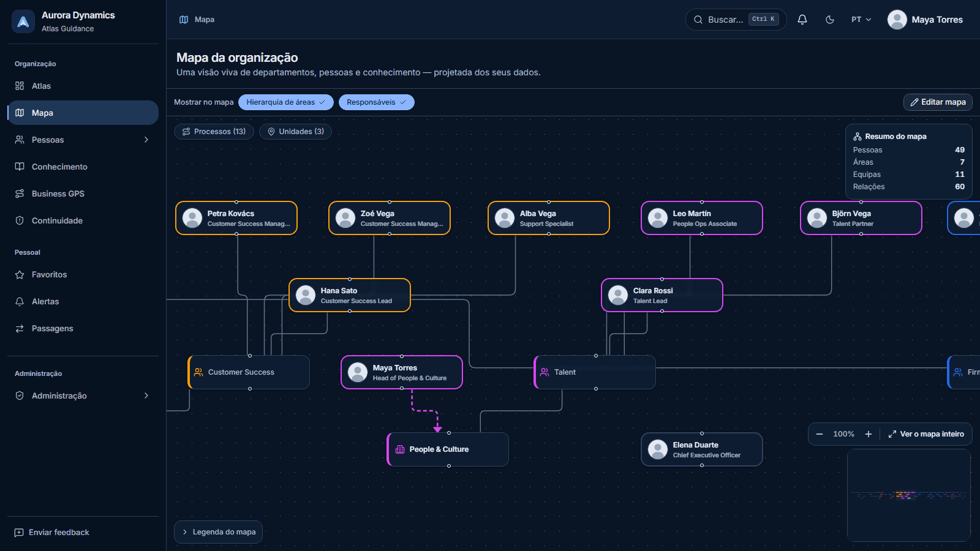Expand the Legenda do mapa panel
This screenshot has height=551, width=980.
[219, 532]
